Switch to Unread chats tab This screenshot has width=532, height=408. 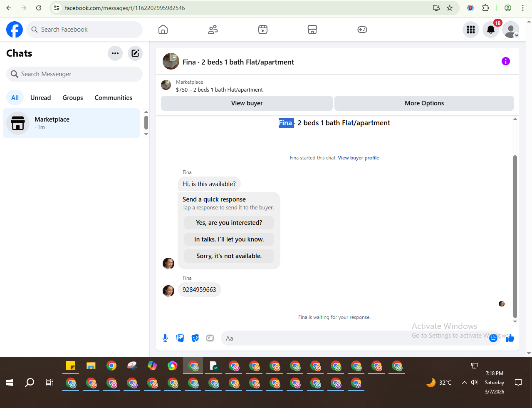click(41, 98)
